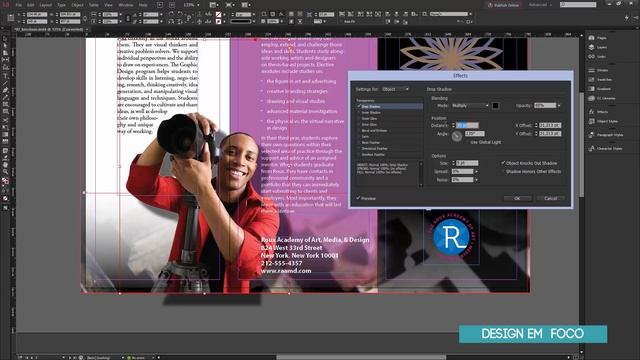Click the angle dial in the Effects dialog

click(457, 137)
